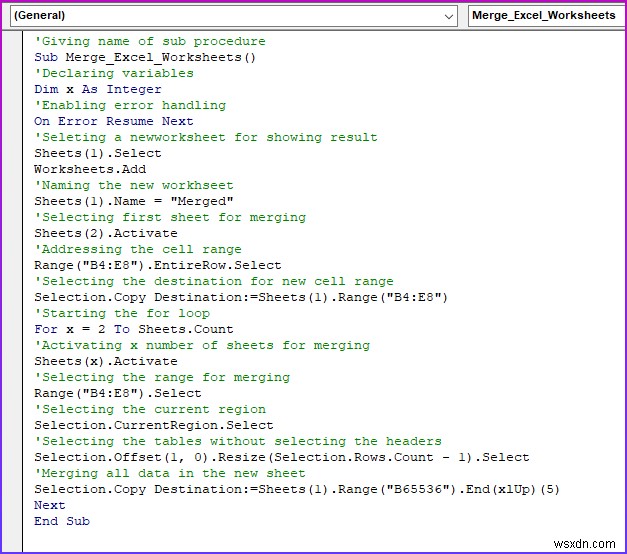Open the (General) object dropdown

(x=234, y=16)
